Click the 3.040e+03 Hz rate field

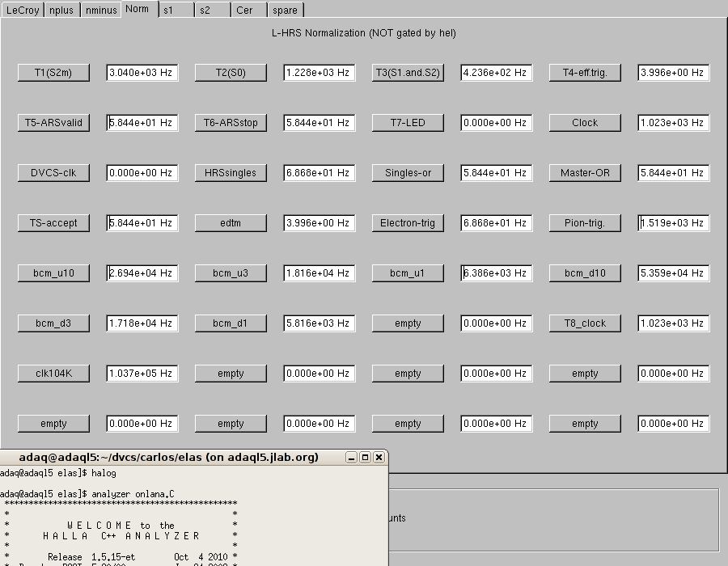point(142,73)
